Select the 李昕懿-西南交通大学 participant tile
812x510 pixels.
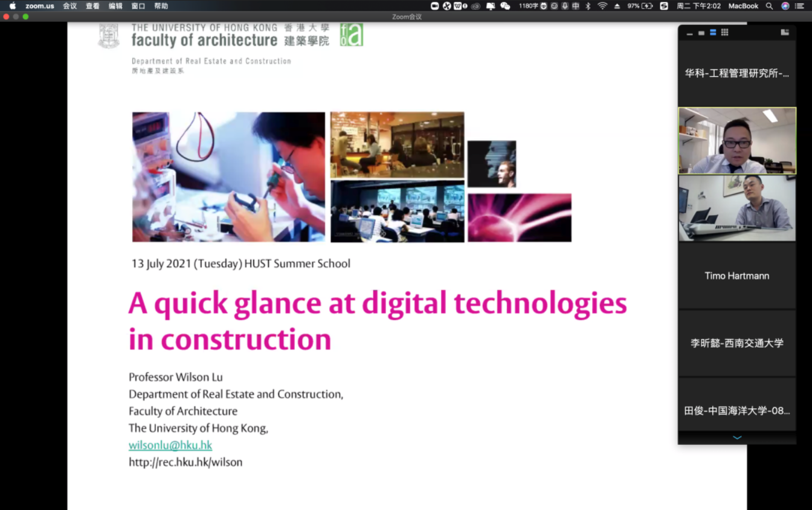pyautogui.click(x=736, y=343)
